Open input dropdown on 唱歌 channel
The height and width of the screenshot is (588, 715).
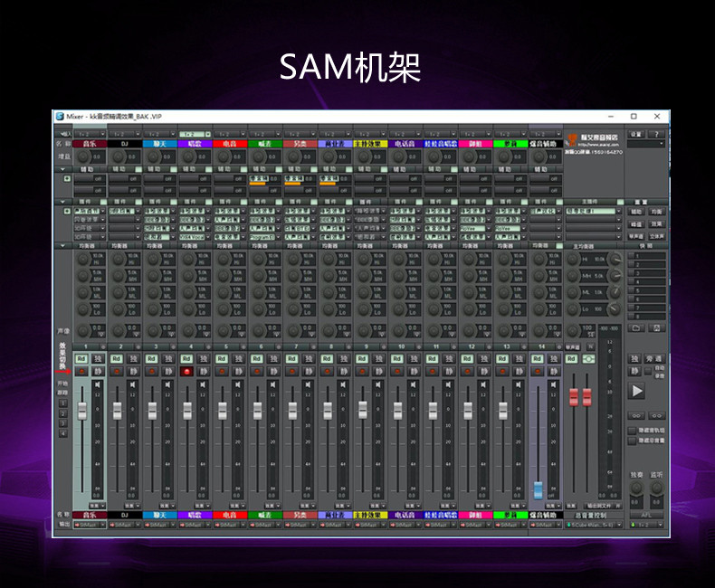coord(195,134)
